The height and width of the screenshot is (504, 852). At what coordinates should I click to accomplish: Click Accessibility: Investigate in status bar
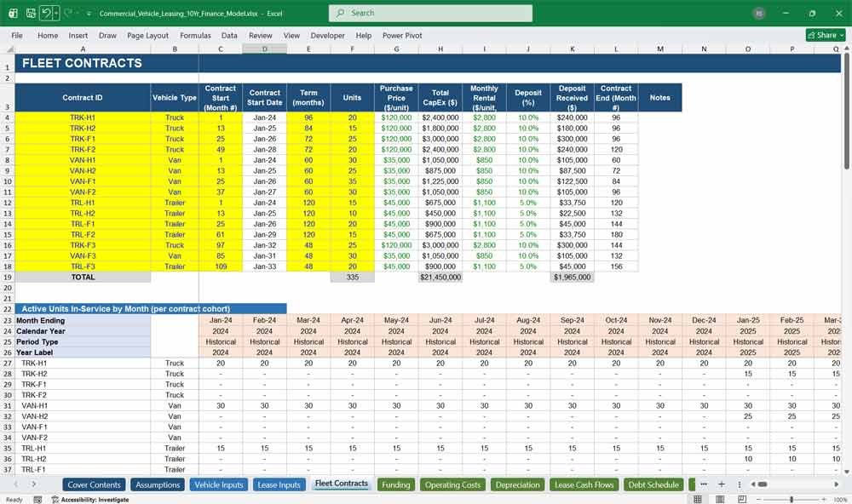click(x=90, y=499)
